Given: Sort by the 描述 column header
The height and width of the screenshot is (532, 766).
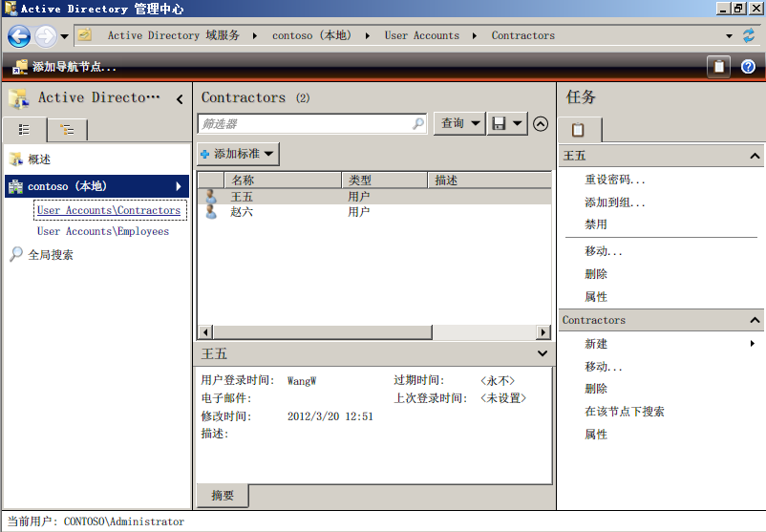Looking at the screenshot, I should (490, 181).
